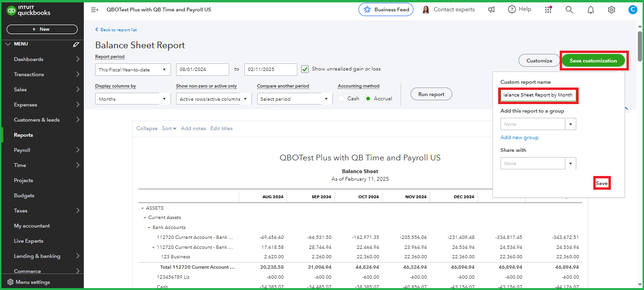644x290 pixels.
Task: Open Live Experts
Action: coord(42,241)
